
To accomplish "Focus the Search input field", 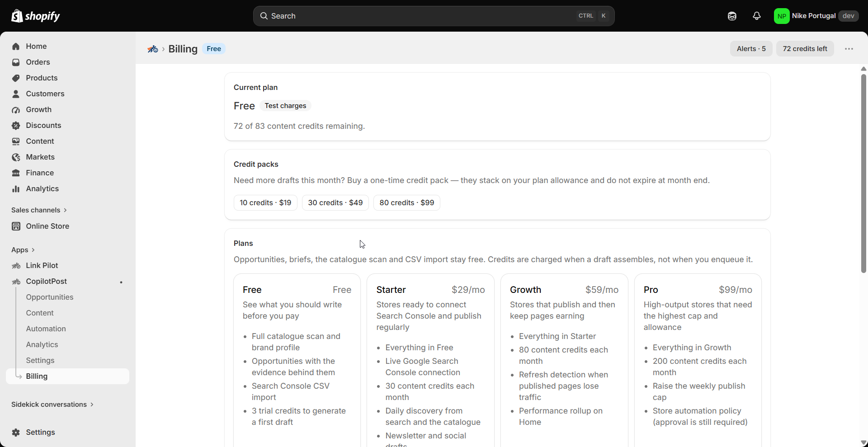I will 434,16.
